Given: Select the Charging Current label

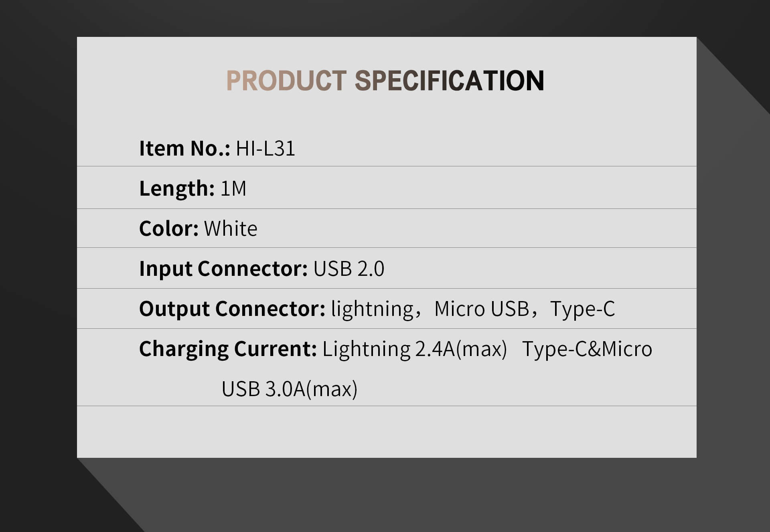Looking at the screenshot, I should 228,349.
